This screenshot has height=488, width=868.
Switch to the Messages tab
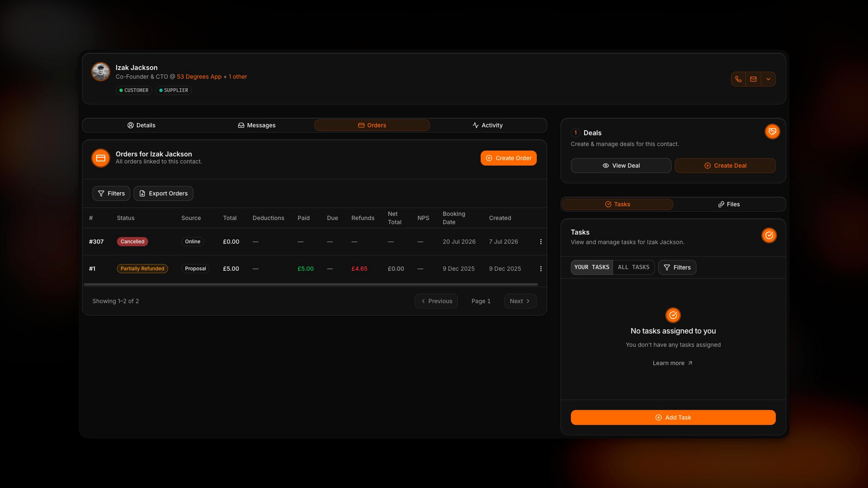click(x=257, y=125)
